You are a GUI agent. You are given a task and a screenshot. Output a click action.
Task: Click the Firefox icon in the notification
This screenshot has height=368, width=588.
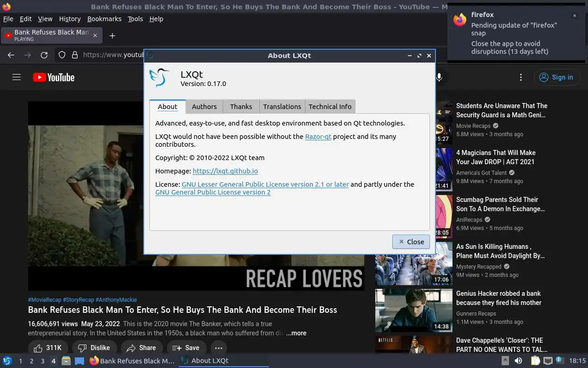click(460, 19)
